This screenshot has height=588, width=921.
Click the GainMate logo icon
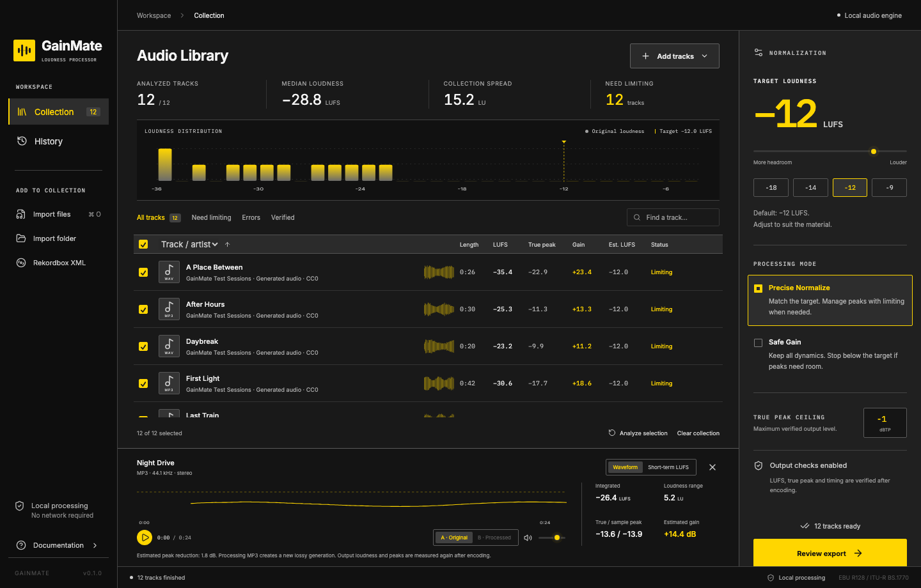[x=24, y=50]
